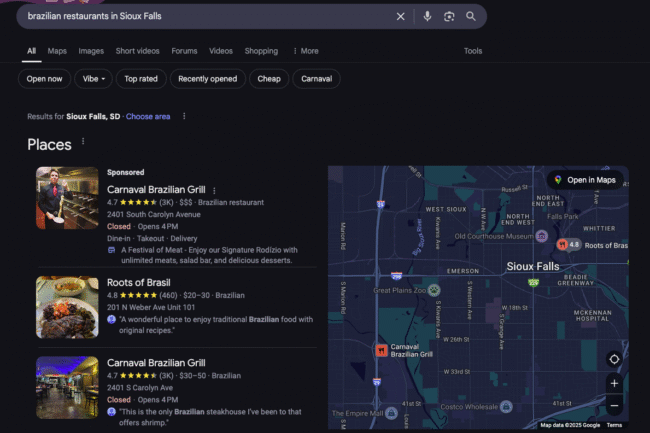The width and height of the screenshot is (650, 433).
Task: Click the Carnaval Brazilian Grill map pin
Action: coord(381,351)
